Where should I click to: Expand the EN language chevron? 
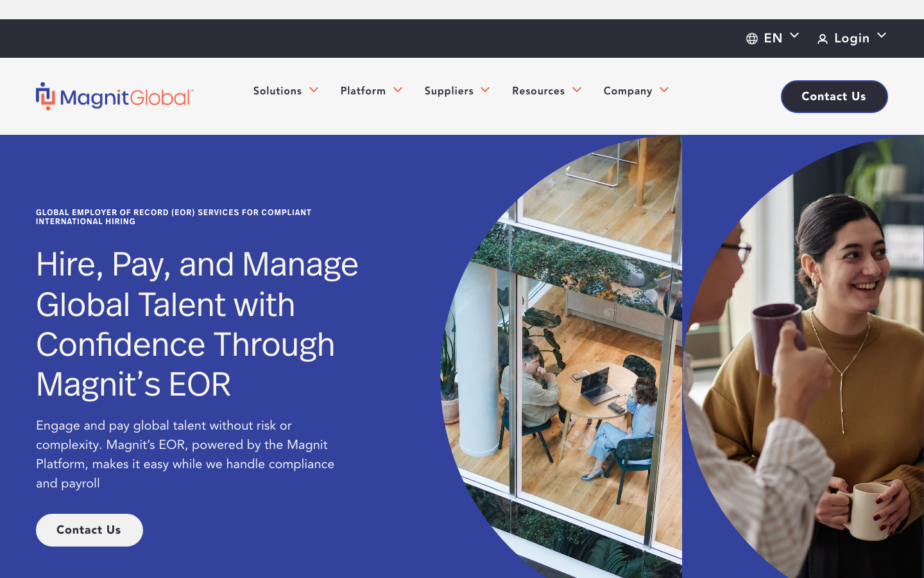tap(794, 35)
